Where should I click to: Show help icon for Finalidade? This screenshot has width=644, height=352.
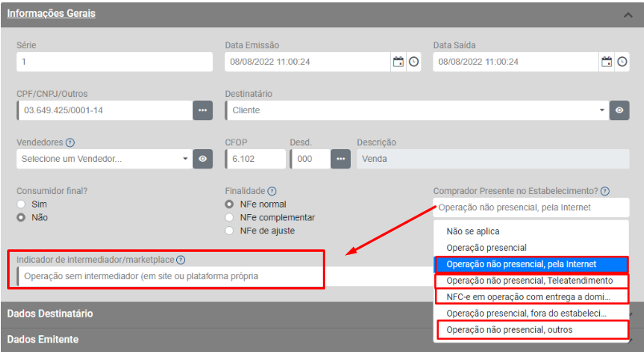[x=272, y=191]
